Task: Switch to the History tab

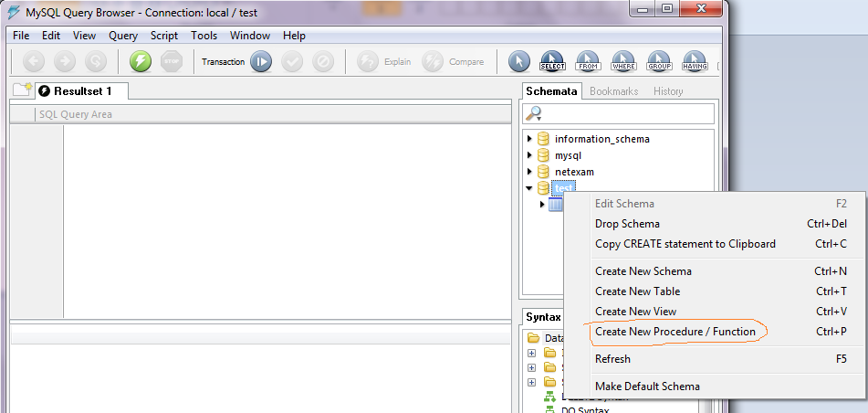Action: (668, 91)
